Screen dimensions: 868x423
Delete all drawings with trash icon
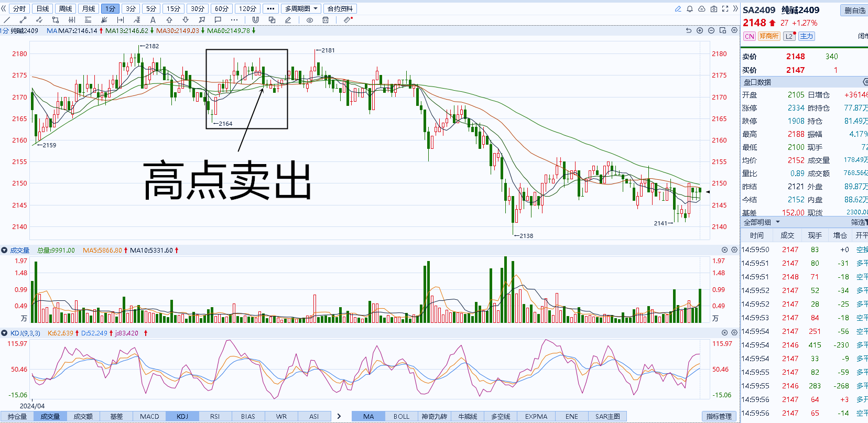[x=325, y=20]
